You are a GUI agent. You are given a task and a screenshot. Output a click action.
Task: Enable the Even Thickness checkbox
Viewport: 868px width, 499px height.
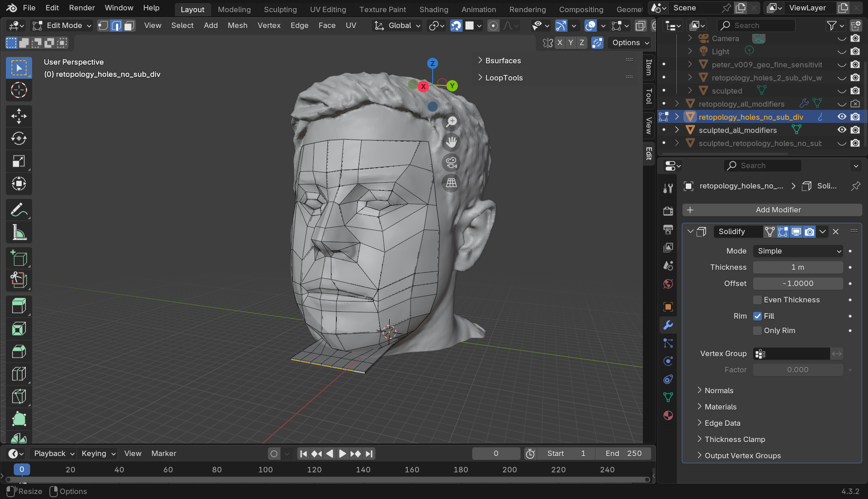[x=758, y=300]
